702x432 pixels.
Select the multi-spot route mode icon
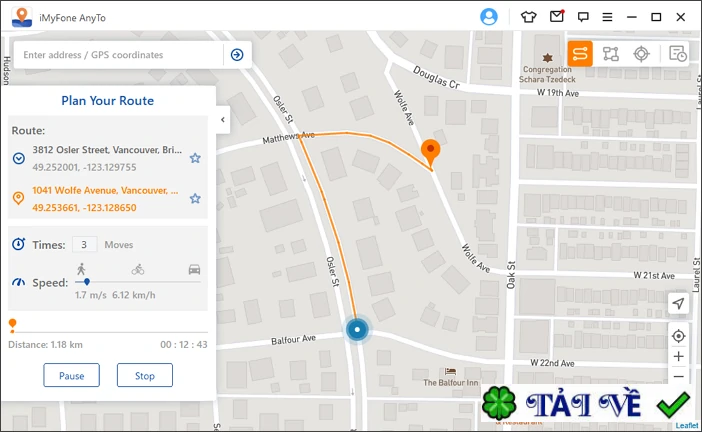pyautogui.click(x=610, y=54)
